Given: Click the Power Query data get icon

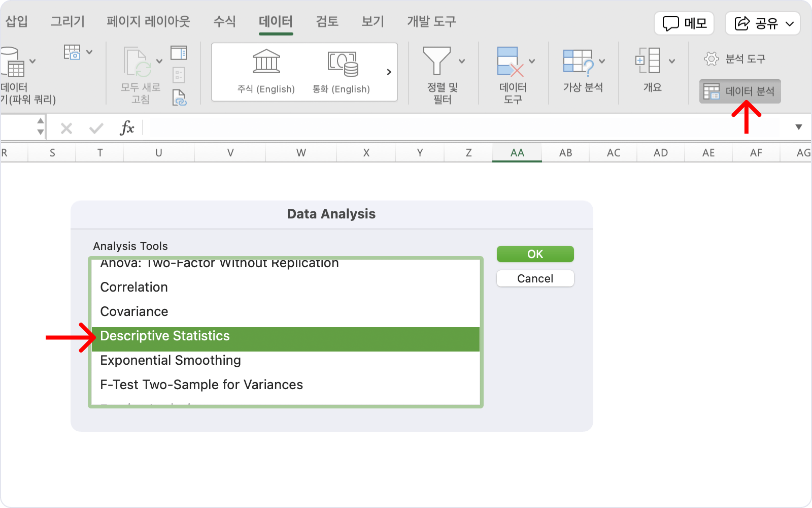Looking at the screenshot, I should pyautogui.click(x=12, y=62).
